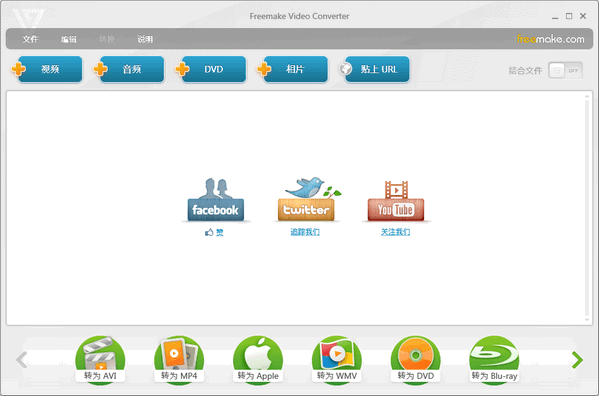Click the vertical scrollbar of file list
This screenshot has height=396, width=599.
(x=587, y=208)
